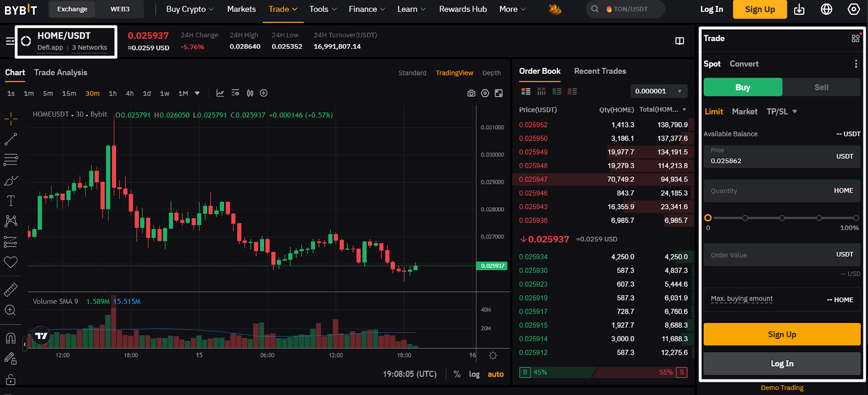Image resolution: width=868 pixels, height=395 pixels.
Task: Switch to the Sell side toggle
Action: pos(821,87)
